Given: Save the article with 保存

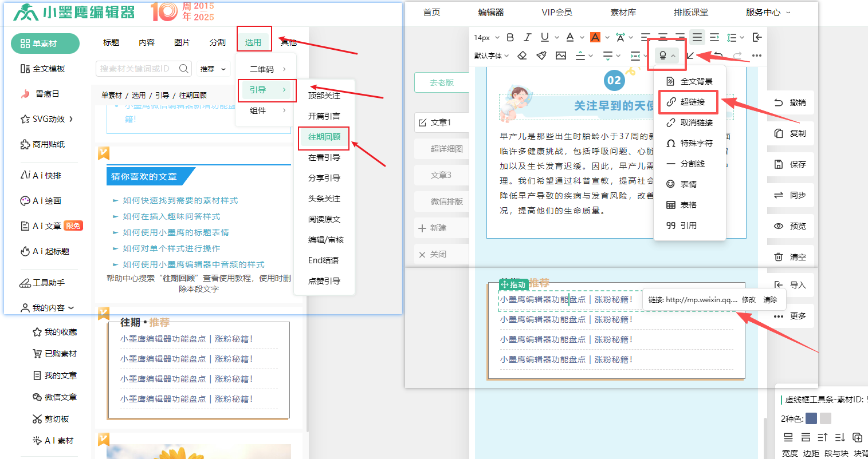Looking at the screenshot, I should coord(790,164).
